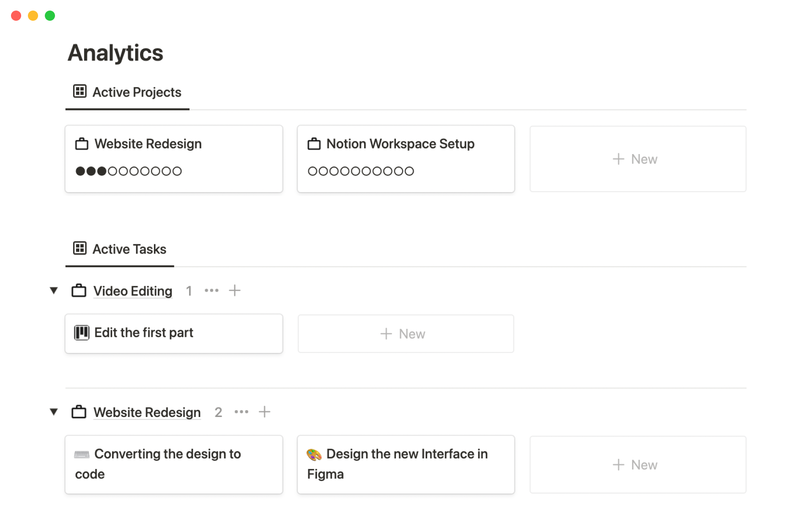Click the plus icon next to Website Redesign group
This screenshot has width=812, height=508.
[264, 412]
